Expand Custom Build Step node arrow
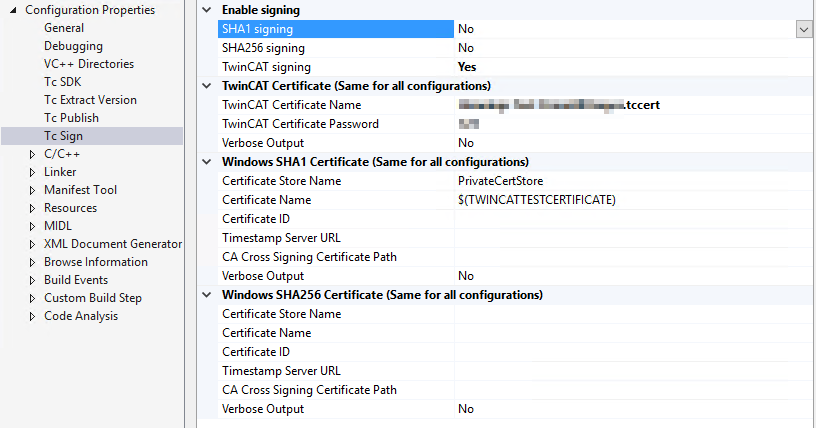The image size is (816, 428). click(32, 298)
